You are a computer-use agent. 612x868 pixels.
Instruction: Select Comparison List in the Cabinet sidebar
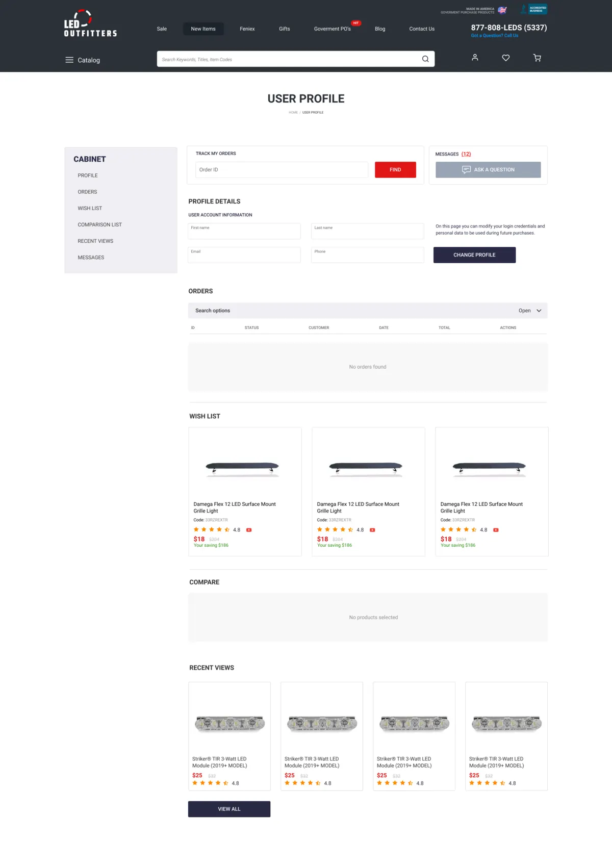click(100, 224)
